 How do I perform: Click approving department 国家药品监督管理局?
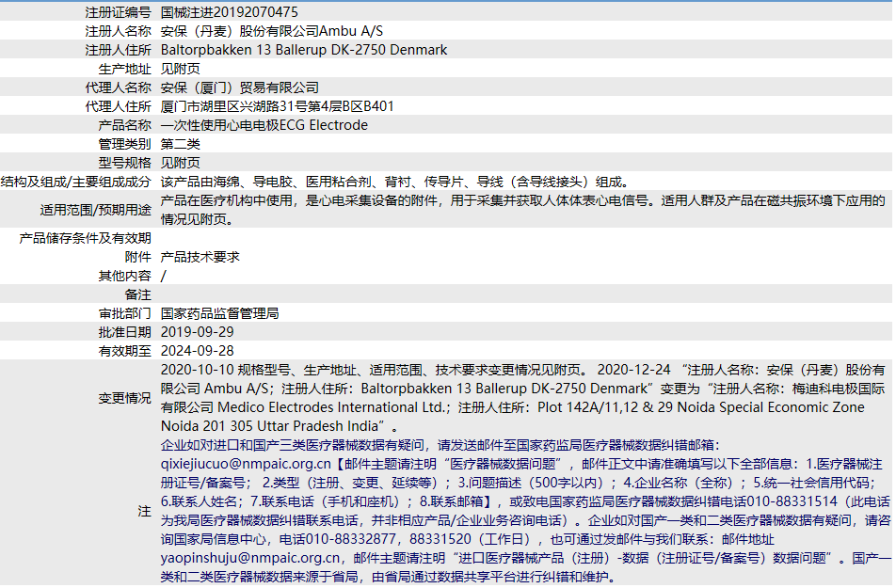(x=219, y=313)
